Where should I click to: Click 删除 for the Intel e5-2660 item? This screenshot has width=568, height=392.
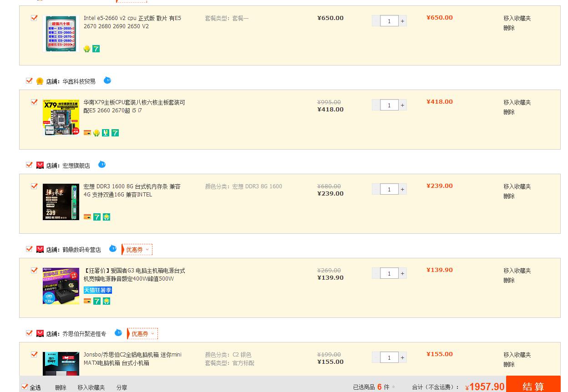click(509, 28)
